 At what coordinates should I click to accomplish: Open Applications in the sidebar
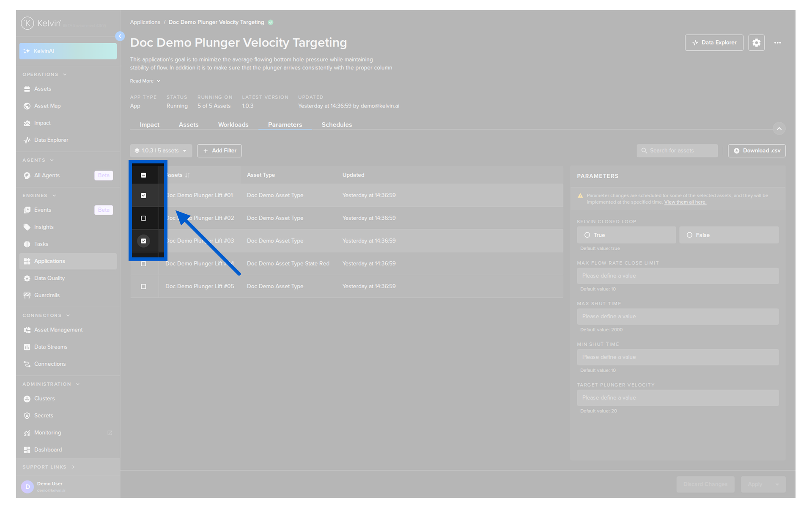pos(68,261)
